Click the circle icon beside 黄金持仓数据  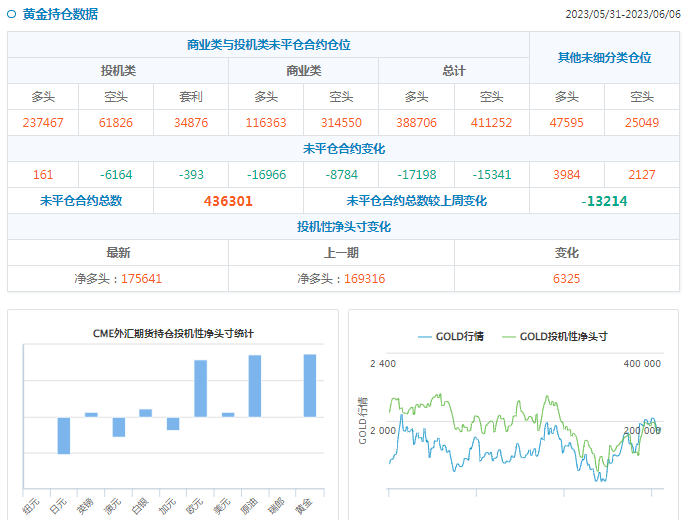(12, 15)
